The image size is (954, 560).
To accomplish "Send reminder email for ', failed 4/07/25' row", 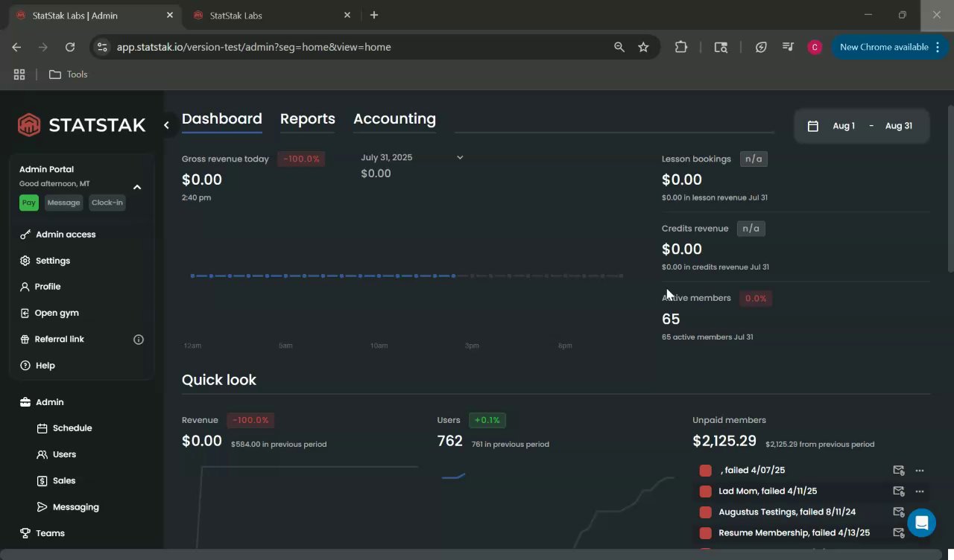I will (899, 471).
